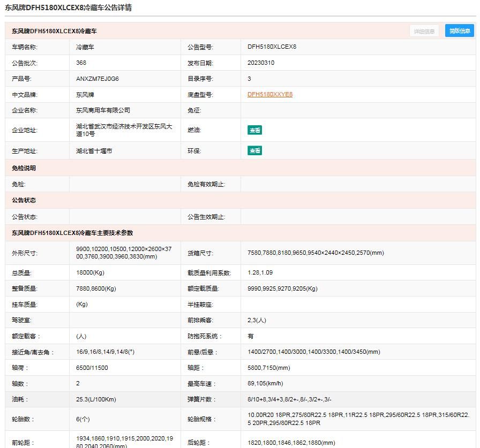Click the 公告状态 section header
Viewport: 480px width, 448px height.
coord(24,200)
